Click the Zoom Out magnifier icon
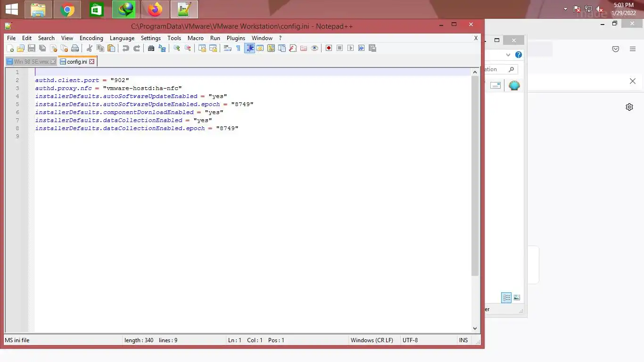This screenshot has width=644, height=362. pyautogui.click(x=187, y=48)
